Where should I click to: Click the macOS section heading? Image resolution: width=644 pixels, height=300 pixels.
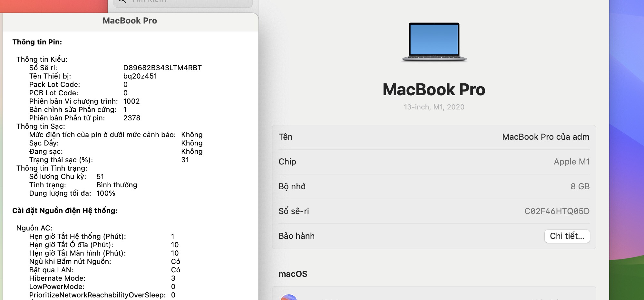[293, 274]
